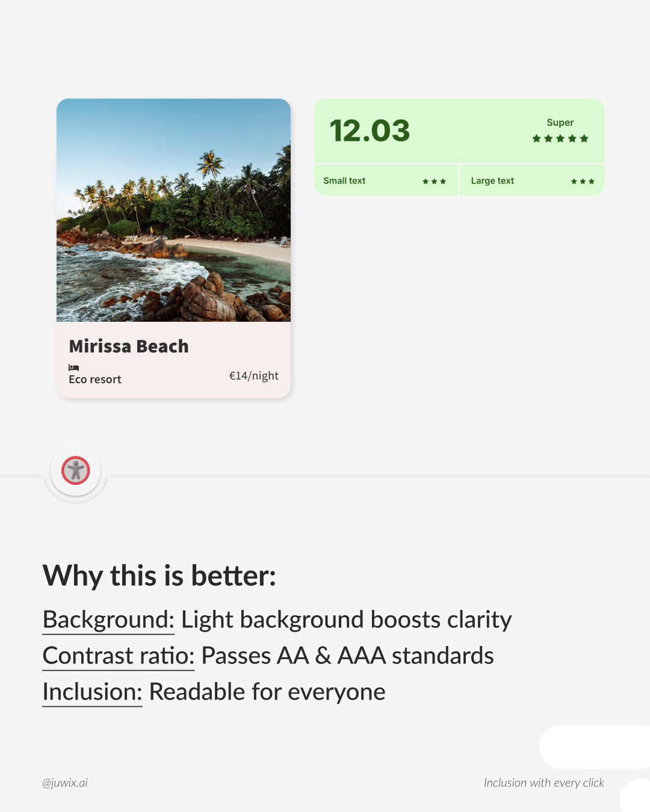This screenshot has height=812, width=650.
Task: Click the Inclusion with every click tagline
Action: [543, 783]
